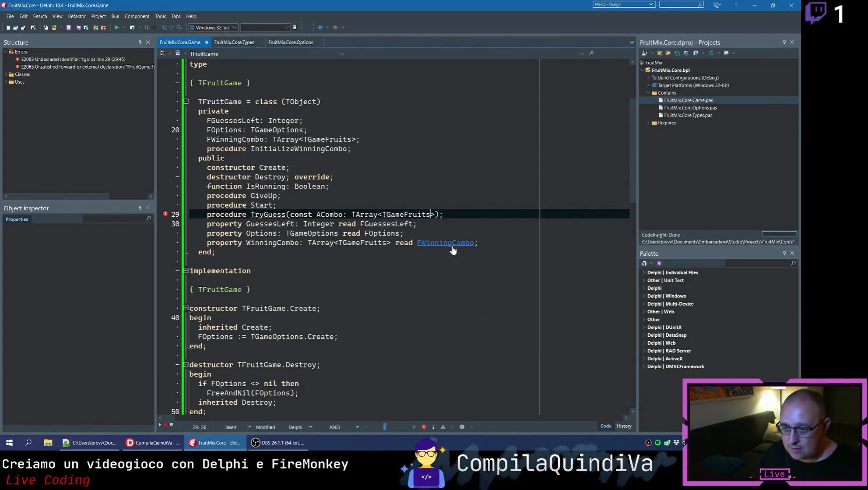
Task: Follow the FWinningCombo hyperlink in code
Action: point(445,243)
